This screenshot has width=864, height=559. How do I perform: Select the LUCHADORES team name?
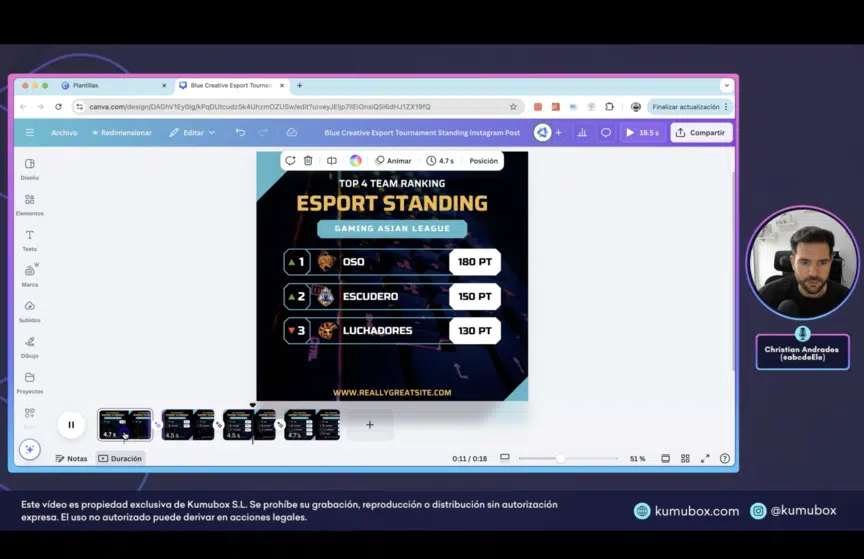click(x=377, y=330)
